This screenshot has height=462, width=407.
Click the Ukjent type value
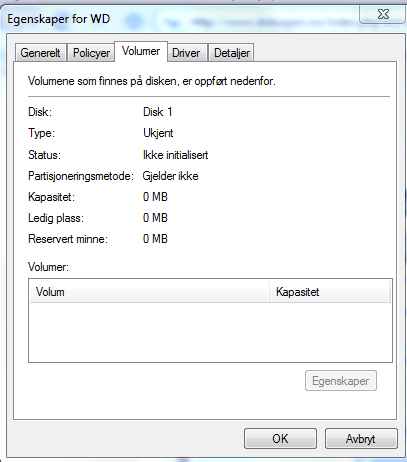158,133
